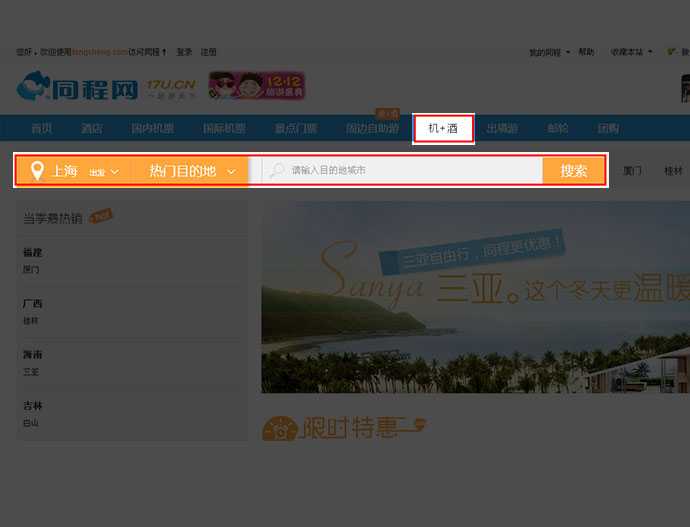Switch to the 酒店 tab
Screen dimensions: 690x527
(x=92, y=128)
